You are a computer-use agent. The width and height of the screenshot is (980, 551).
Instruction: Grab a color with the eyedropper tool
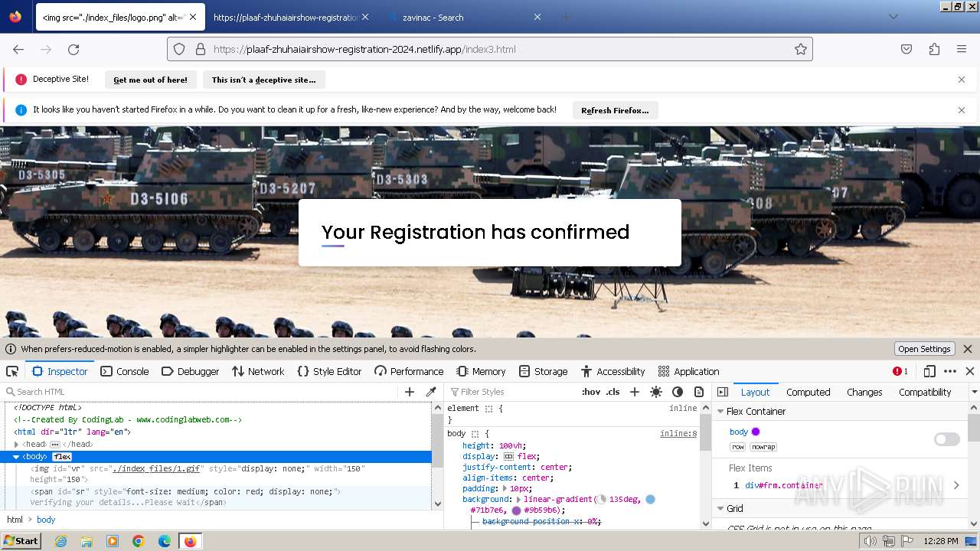tap(431, 392)
